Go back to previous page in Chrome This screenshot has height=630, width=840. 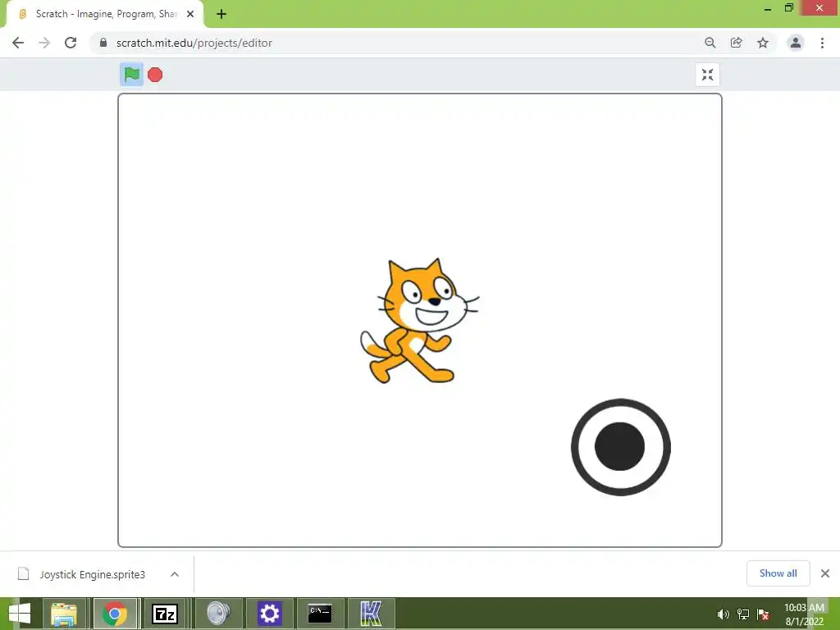(18, 43)
